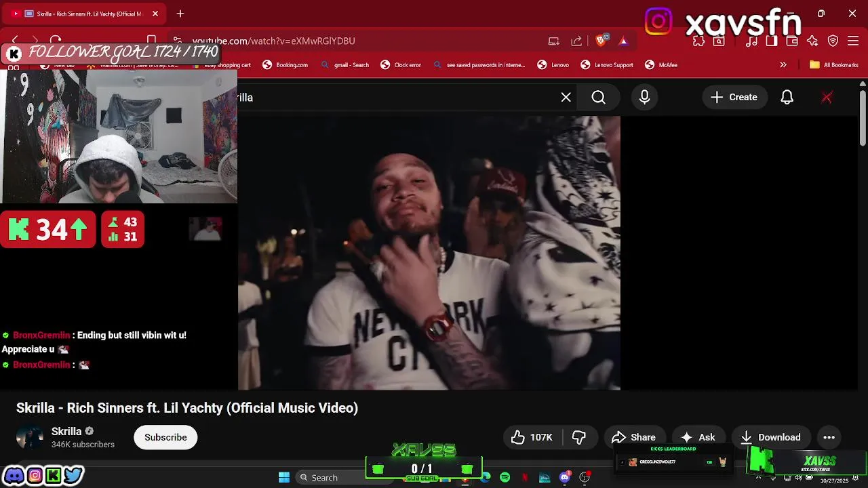
Task: Open more actions three-dot menu
Action: tap(829, 437)
